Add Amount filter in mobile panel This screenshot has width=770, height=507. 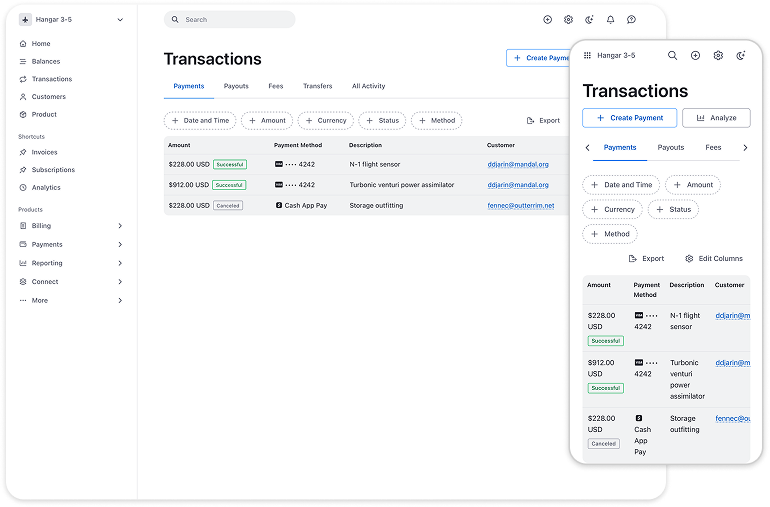[x=693, y=185]
